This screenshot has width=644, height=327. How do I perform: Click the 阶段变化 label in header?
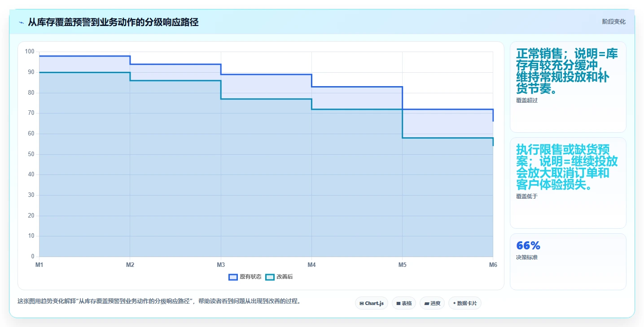[613, 22]
